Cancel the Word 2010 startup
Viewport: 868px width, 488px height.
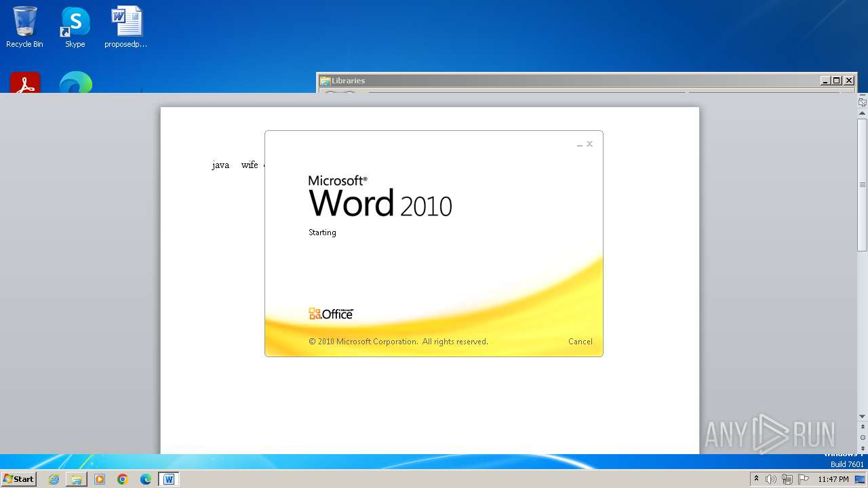pos(580,342)
